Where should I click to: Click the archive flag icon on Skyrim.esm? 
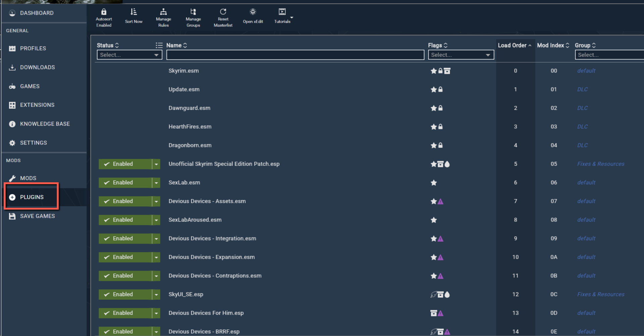click(447, 71)
